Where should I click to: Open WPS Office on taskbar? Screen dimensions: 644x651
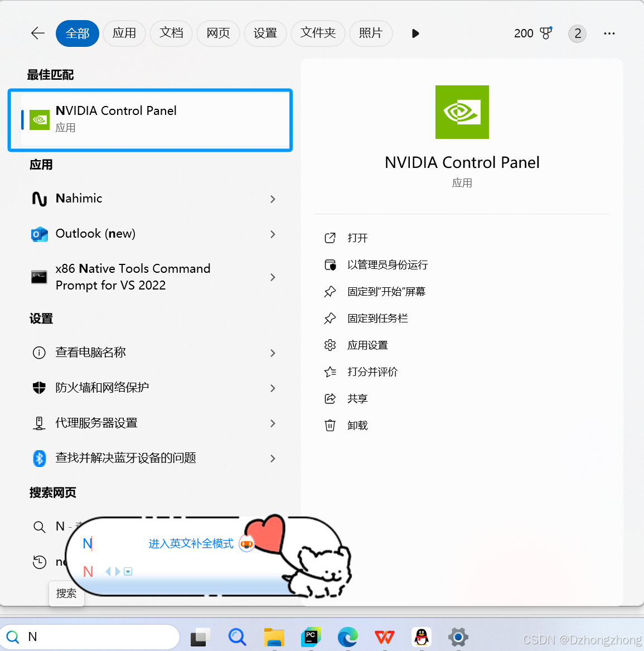[385, 637]
